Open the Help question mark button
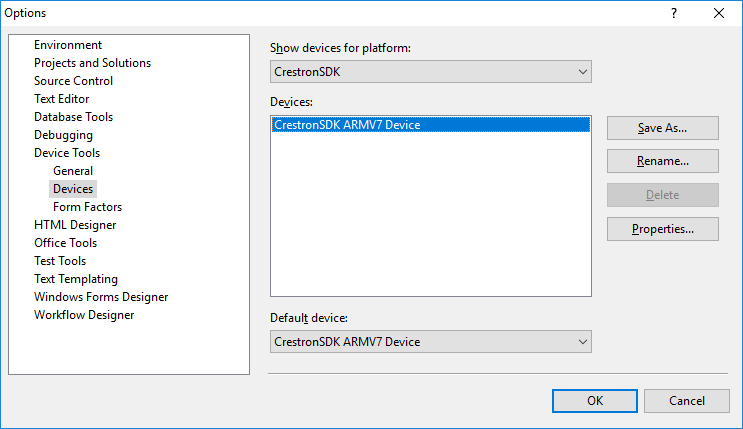This screenshot has height=429, width=743. point(674,13)
